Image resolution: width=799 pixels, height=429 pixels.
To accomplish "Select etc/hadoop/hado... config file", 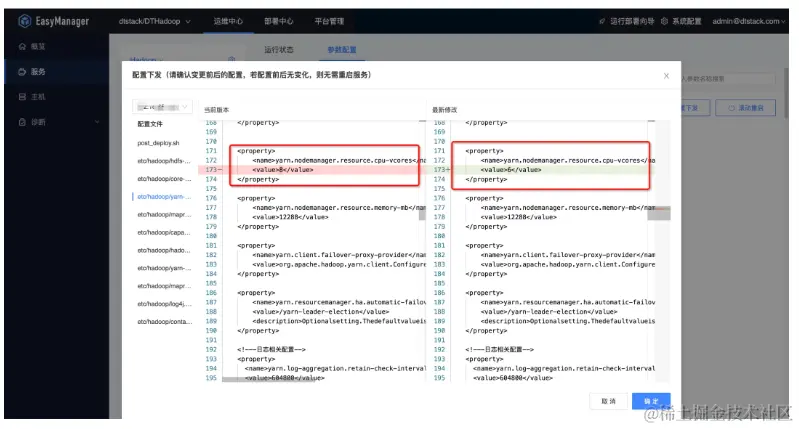I will [x=164, y=250].
